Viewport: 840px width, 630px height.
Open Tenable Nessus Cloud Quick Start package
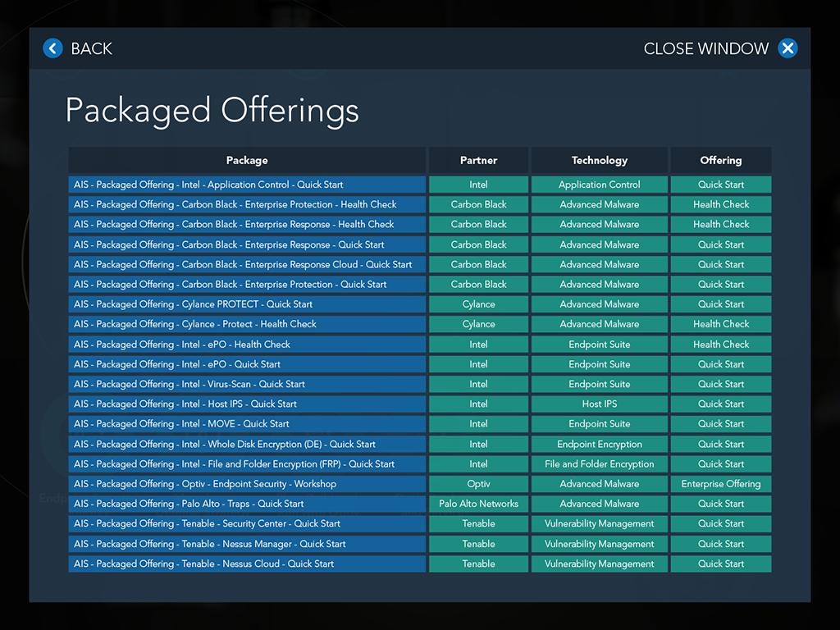[x=247, y=564]
